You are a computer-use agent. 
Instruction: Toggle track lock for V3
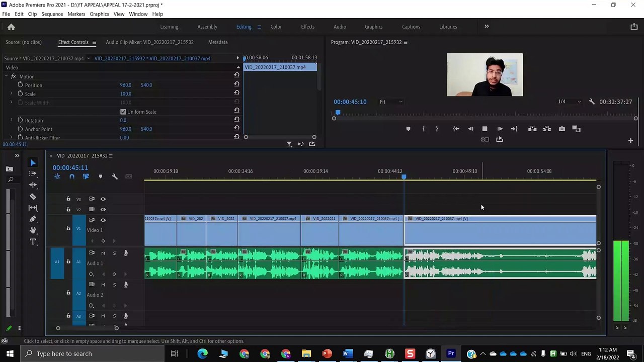[68, 199]
